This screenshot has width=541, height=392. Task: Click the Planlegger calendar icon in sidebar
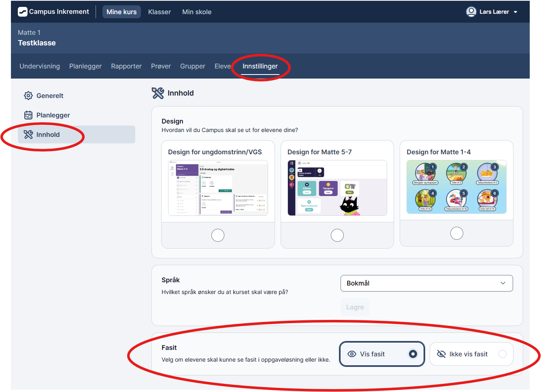(x=28, y=115)
